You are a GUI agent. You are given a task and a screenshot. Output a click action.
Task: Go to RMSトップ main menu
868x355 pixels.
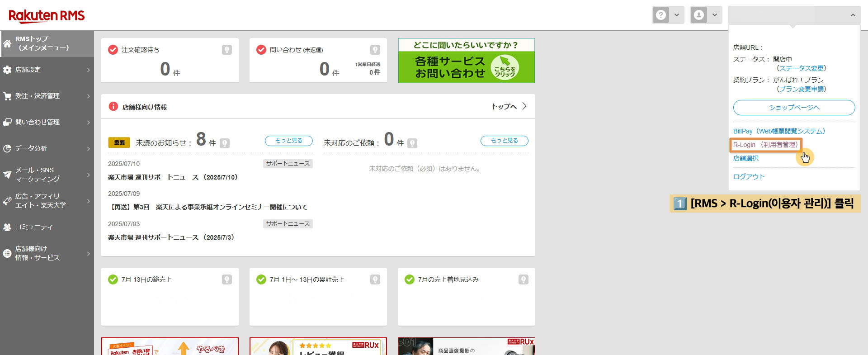point(47,43)
